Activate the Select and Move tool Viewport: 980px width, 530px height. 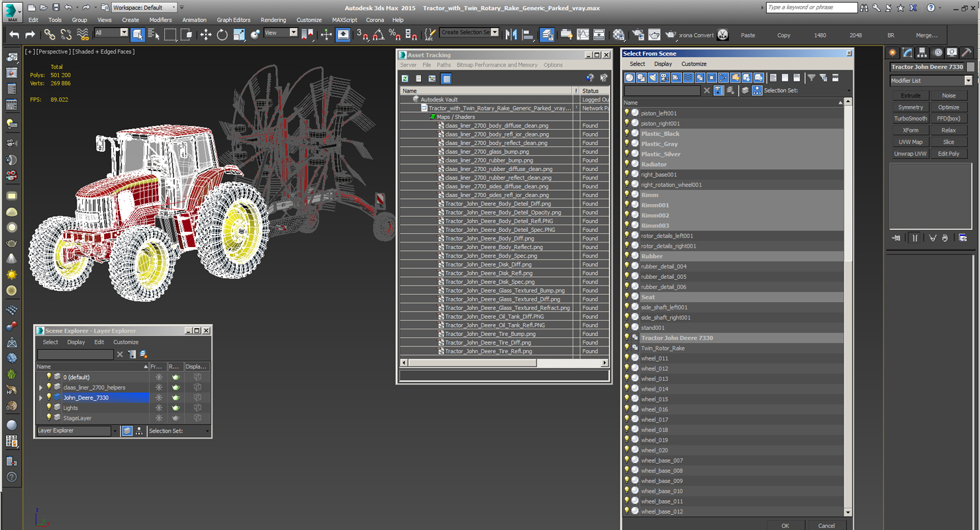(205, 34)
